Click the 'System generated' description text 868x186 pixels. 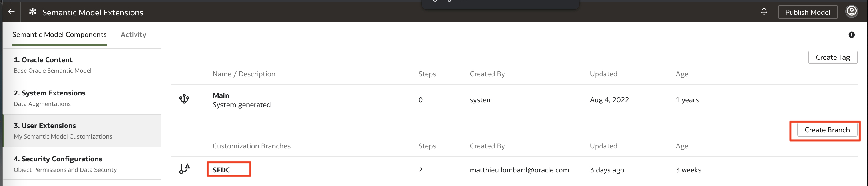(241, 105)
